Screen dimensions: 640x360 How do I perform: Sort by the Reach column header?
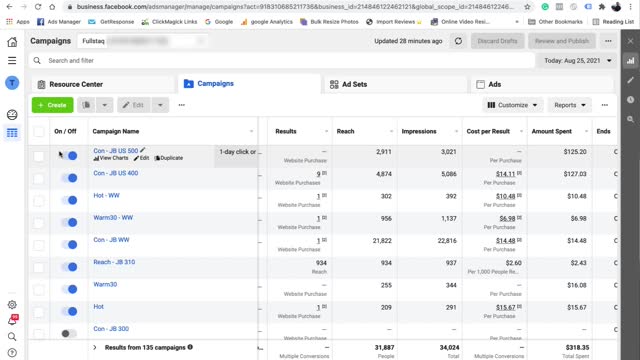(x=345, y=131)
